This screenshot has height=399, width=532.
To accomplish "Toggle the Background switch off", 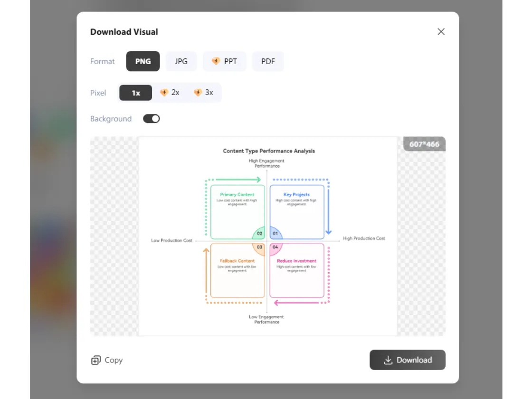I will [152, 119].
